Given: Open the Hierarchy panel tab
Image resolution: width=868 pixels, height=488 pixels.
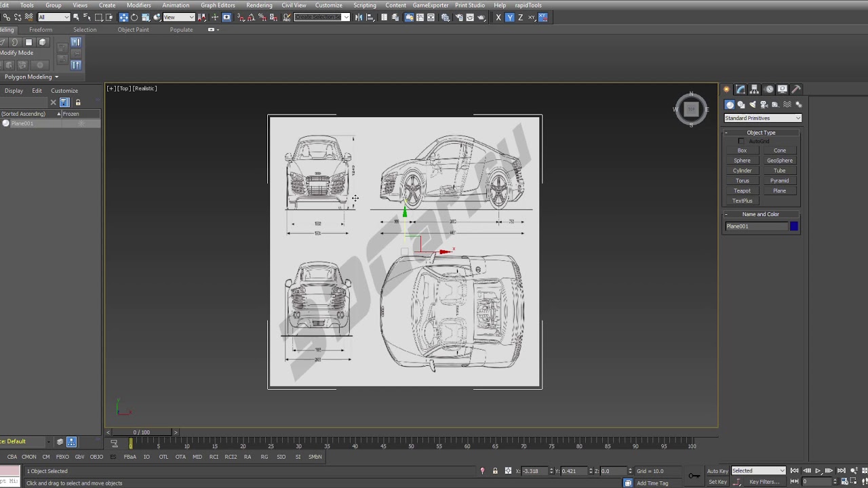Looking at the screenshot, I should (754, 89).
